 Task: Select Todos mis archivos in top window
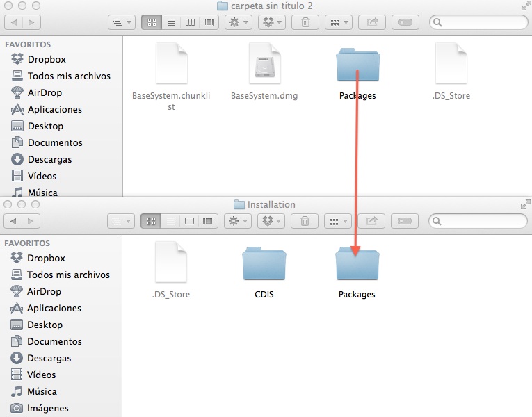point(61,76)
